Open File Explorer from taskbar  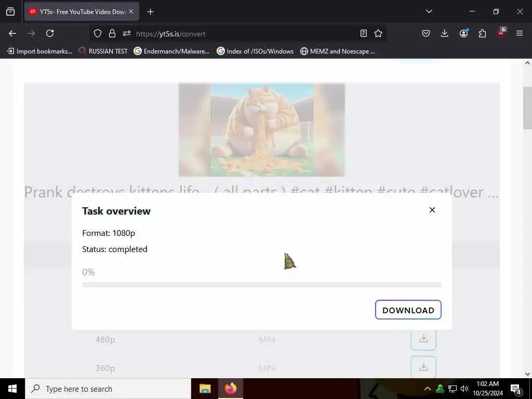click(x=205, y=389)
